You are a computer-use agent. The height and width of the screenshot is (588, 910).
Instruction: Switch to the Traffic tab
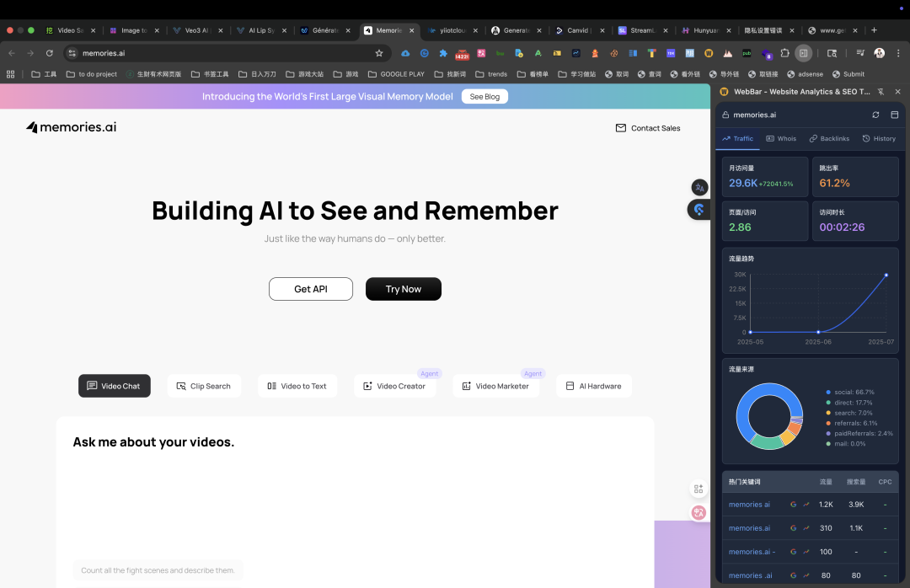click(x=737, y=139)
